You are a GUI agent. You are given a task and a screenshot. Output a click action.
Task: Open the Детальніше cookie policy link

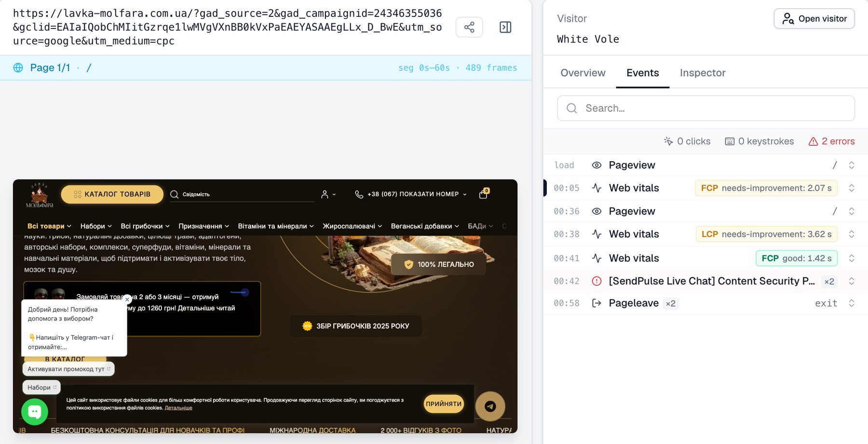point(178,408)
